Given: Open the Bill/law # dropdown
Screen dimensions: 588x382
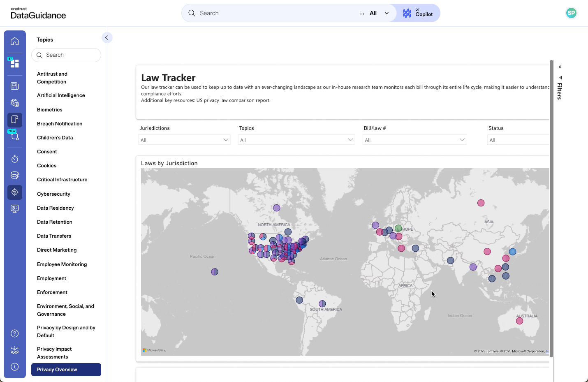Looking at the screenshot, I should (x=414, y=140).
